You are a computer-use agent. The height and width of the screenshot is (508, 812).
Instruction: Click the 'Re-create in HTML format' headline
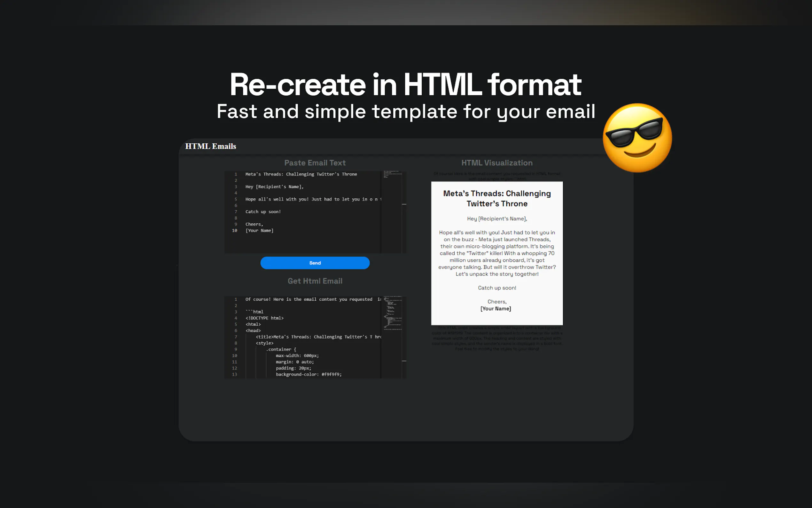(405, 85)
